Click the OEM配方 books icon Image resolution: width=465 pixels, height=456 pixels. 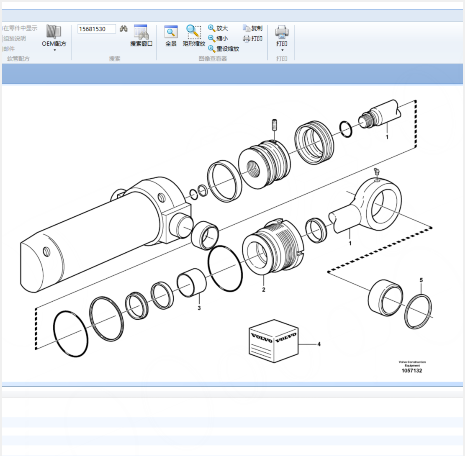pyautogui.click(x=53, y=32)
